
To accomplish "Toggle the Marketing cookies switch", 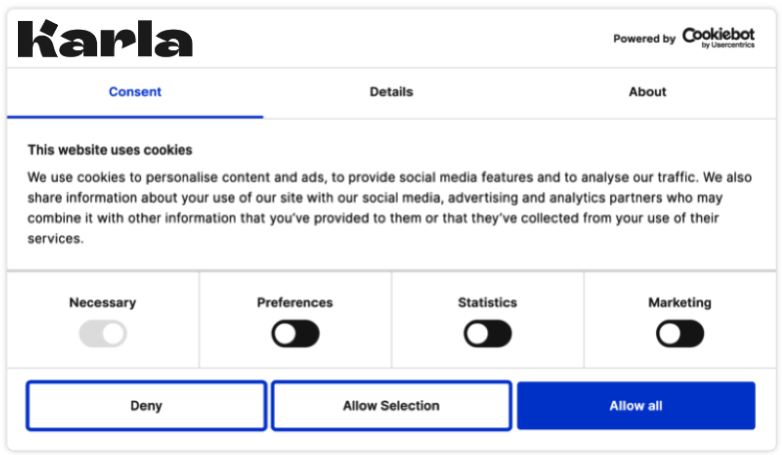I will tap(680, 334).
